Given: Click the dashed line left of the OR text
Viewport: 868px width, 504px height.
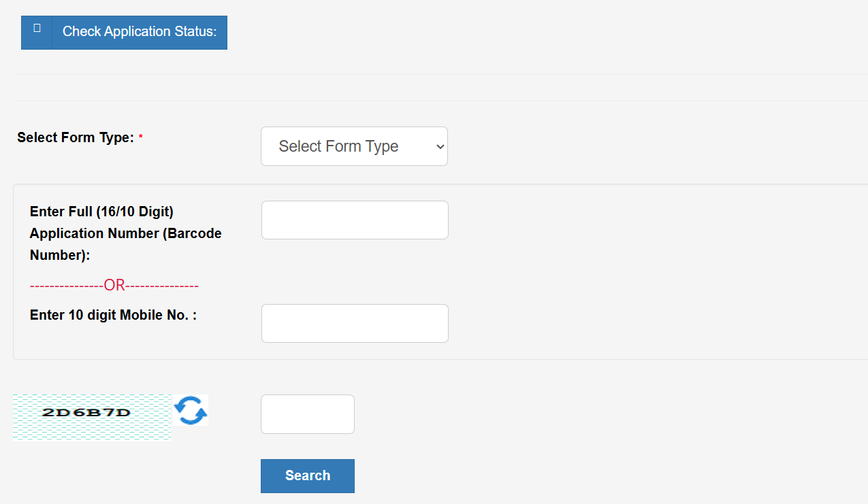Looking at the screenshot, I should coord(67,286).
